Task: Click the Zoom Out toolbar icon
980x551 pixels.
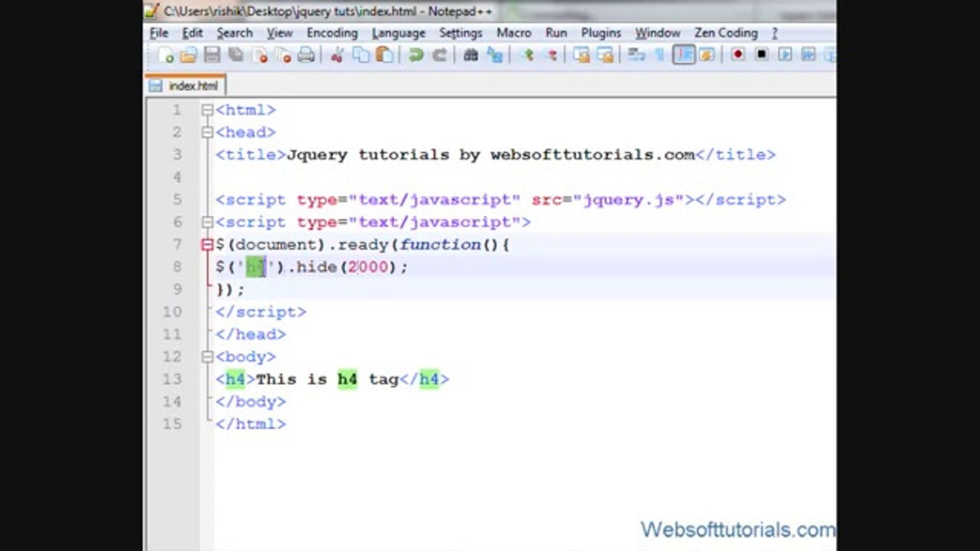Action: click(551, 55)
